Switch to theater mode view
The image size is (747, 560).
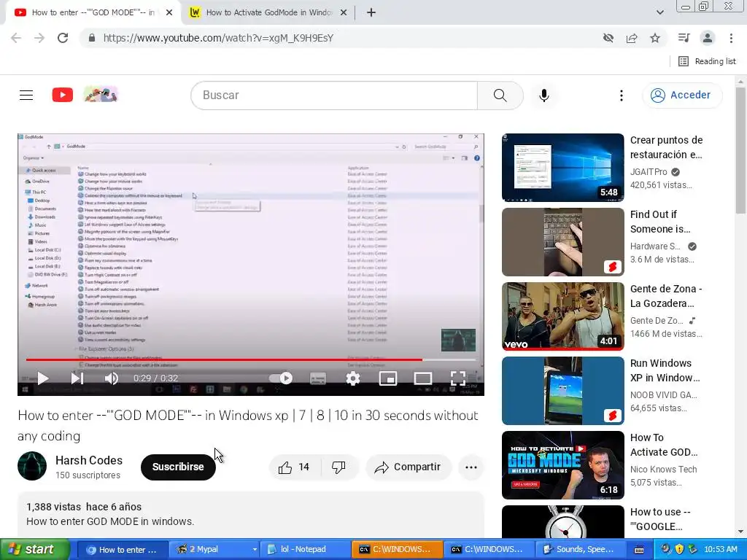[422, 378]
